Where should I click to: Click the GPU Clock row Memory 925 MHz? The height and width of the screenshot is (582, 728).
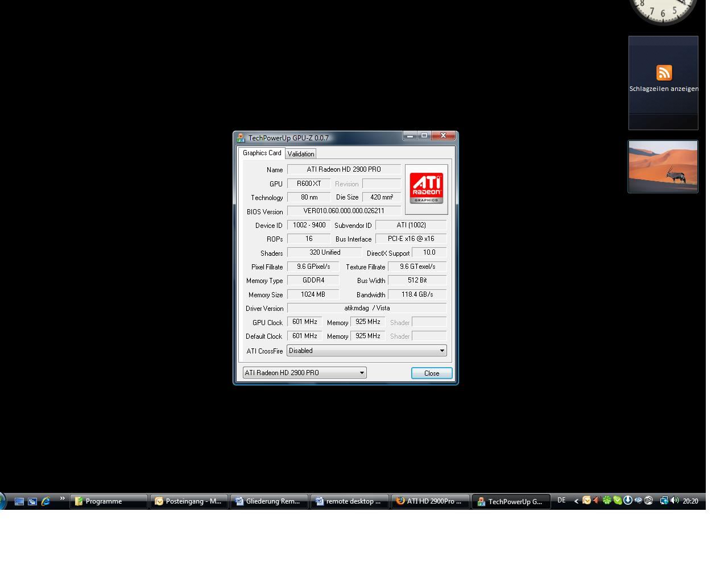pyautogui.click(x=368, y=322)
